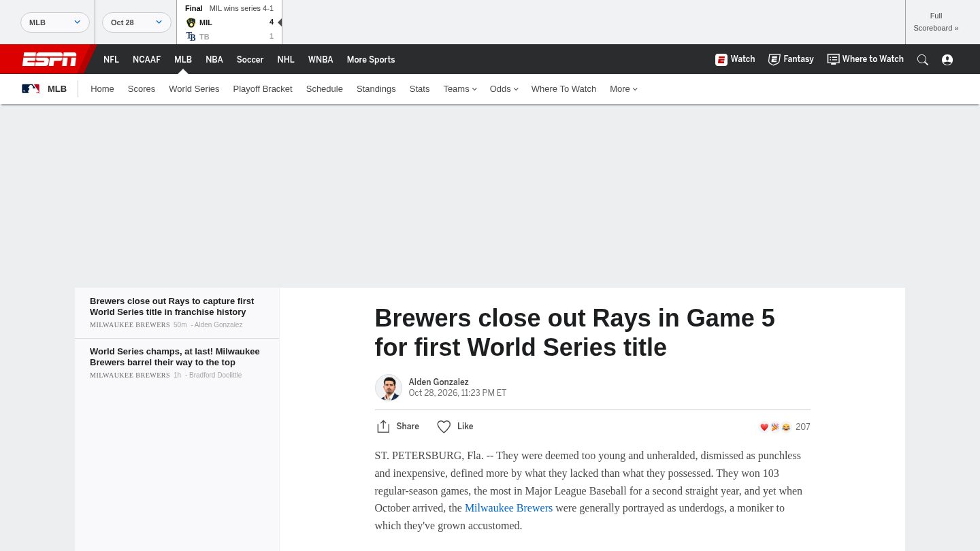Open the More Sports menu
This screenshot has height=551, width=980.
click(x=371, y=60)
